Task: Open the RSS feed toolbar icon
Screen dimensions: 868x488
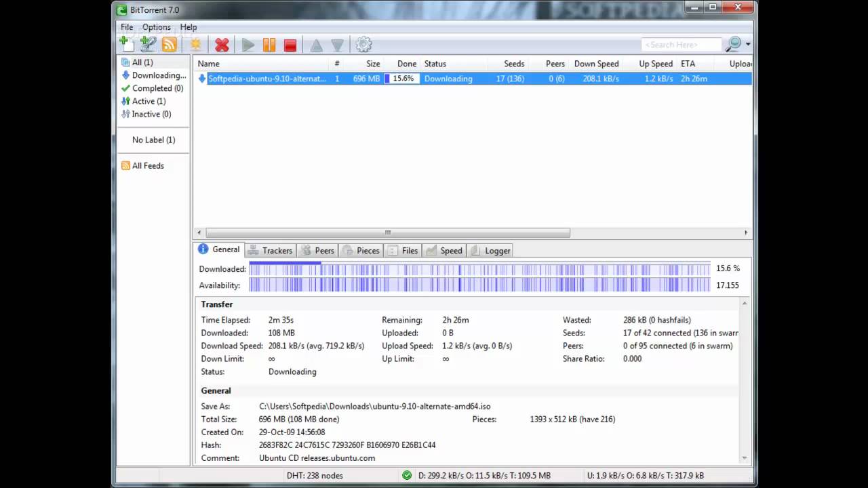Action: click(x=169, y=45)
